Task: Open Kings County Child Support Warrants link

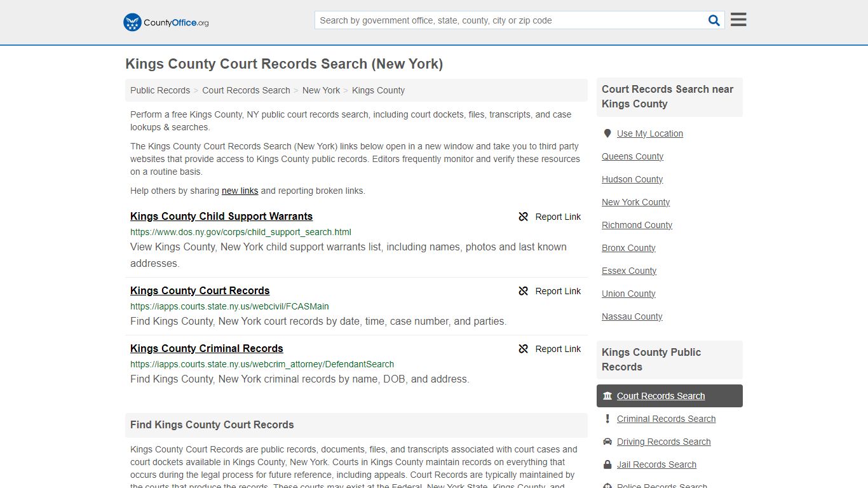Action: pos(221,216)
